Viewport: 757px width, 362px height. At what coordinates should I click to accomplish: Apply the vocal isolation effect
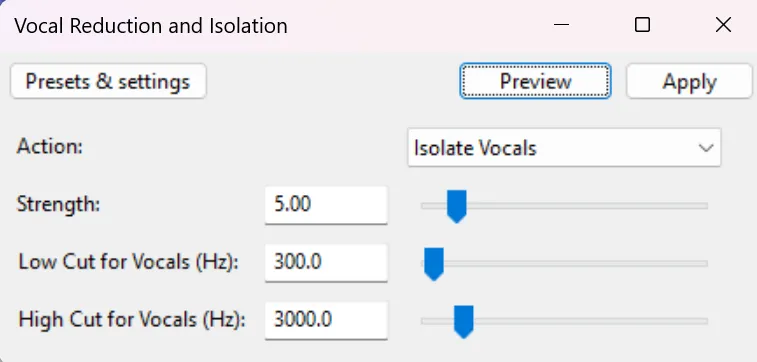coord(689,81)
